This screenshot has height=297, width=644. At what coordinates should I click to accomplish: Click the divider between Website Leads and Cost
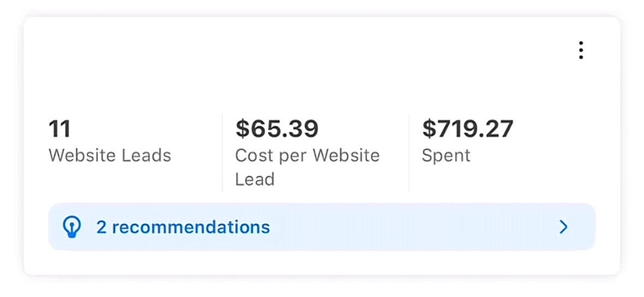click(x=222, y=153)
